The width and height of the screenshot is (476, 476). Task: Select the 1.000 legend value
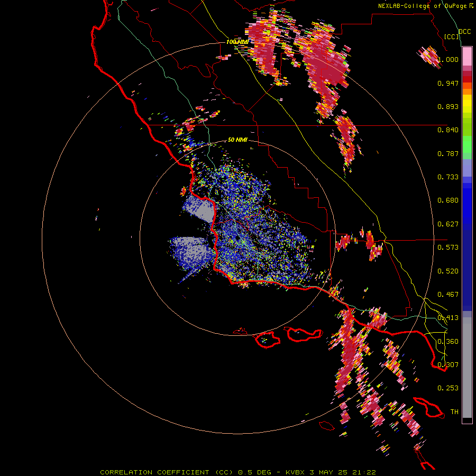point(448,59)
